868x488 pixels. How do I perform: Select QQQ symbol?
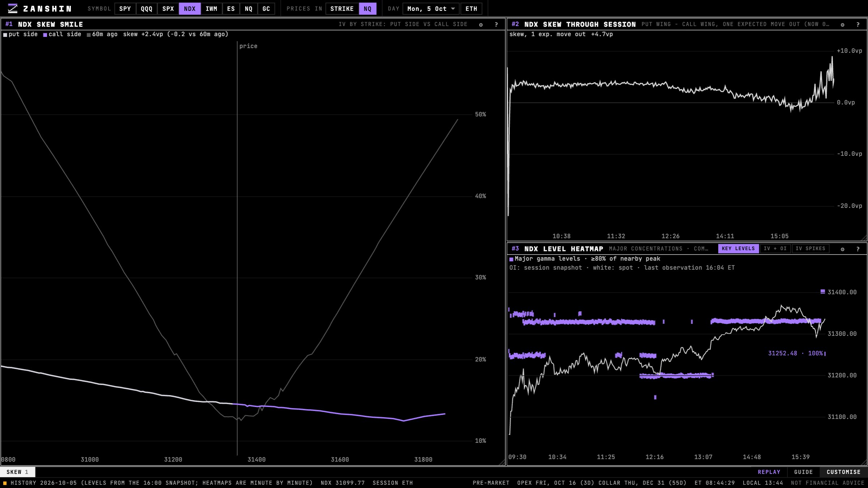[146, 9]
